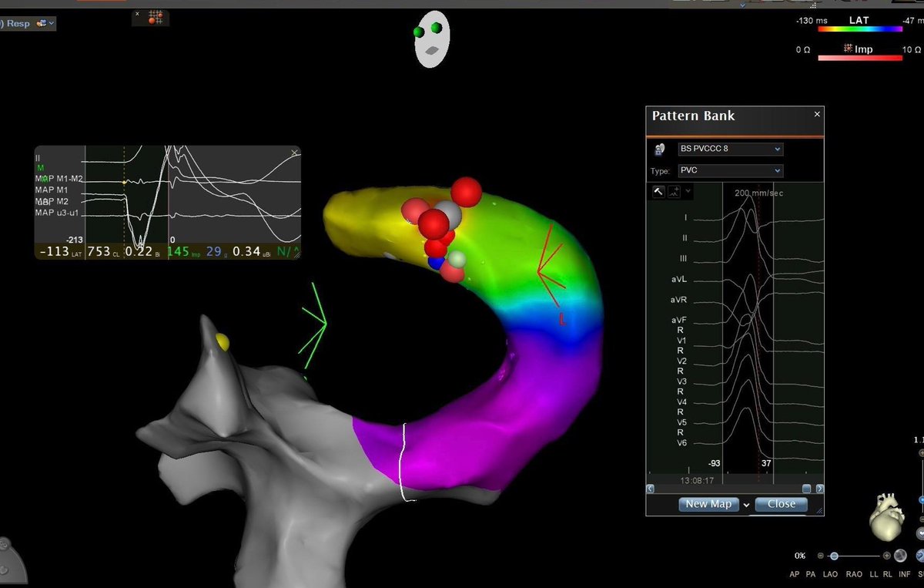The width and height of the screenshot is (924, 588).
Task: Click the grey sphere view icon
Action: pyautogui.click(x=899, y=556)
